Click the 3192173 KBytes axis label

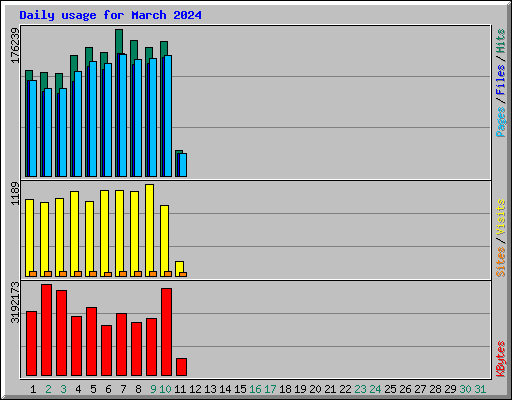[15, 302]
